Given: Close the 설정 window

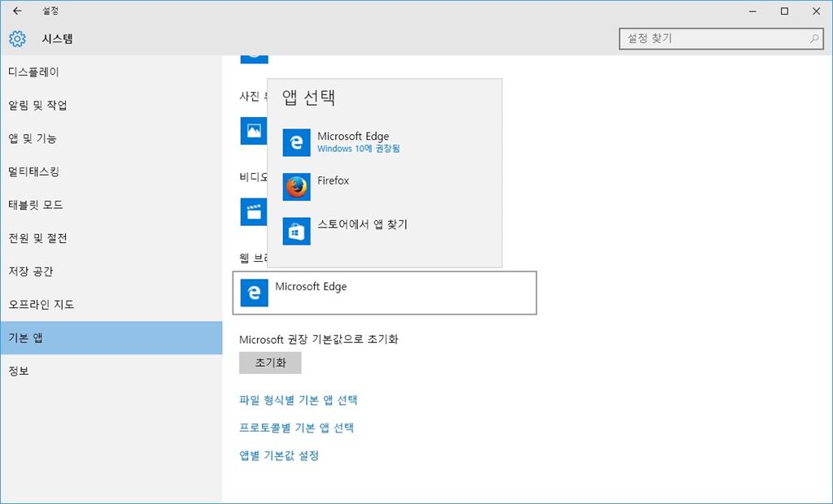Looking at the screenshot, I should pos(816,11).
